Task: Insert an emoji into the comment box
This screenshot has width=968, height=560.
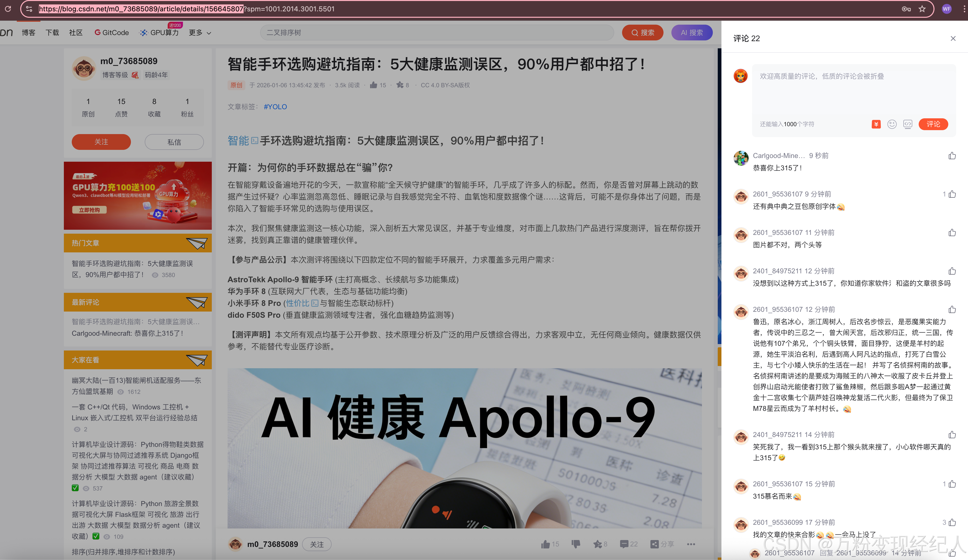Action: (x=892, y=124)
